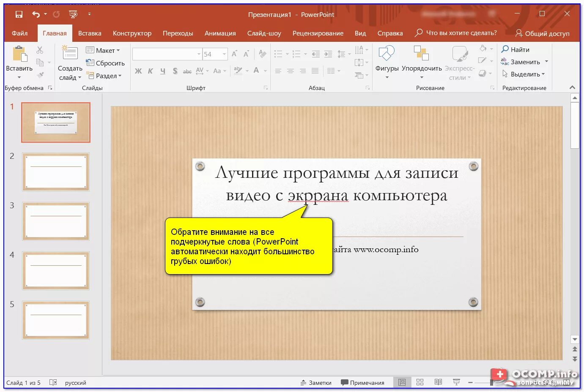Click the 'Что вы хотите сделать?' search box
This screenshot has width=584, height=392.
tap(456, 33)
